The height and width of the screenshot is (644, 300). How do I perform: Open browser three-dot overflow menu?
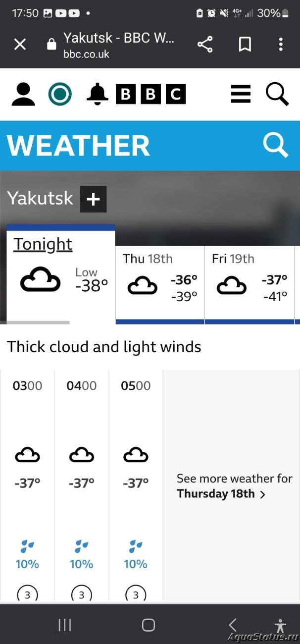[281, 45]
